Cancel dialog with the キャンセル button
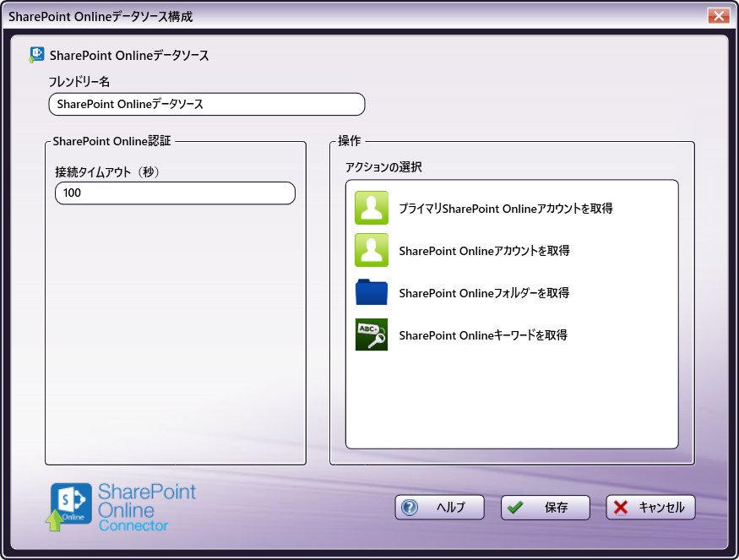The width and height of the screenshot is (739, 560). pos(650,508)
